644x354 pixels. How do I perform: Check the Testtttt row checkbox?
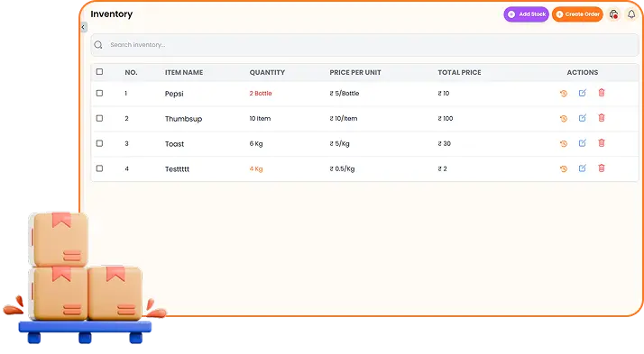(99, 168)
